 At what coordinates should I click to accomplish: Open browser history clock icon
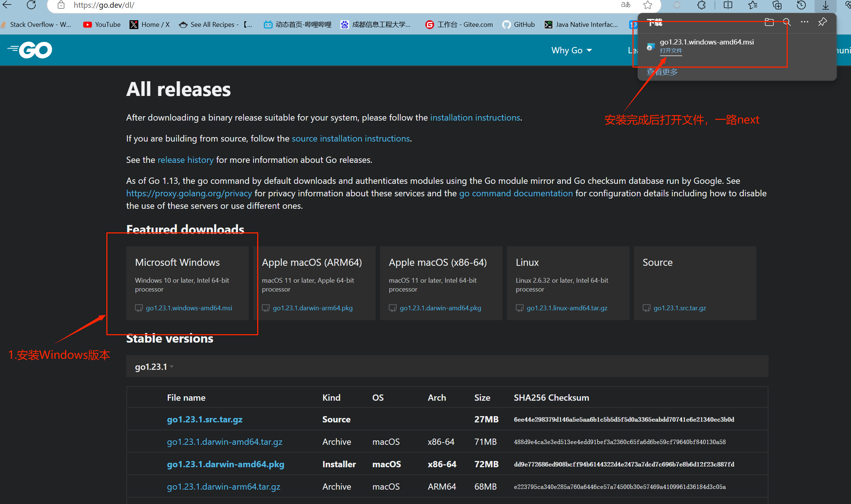(x=801, y=5)
